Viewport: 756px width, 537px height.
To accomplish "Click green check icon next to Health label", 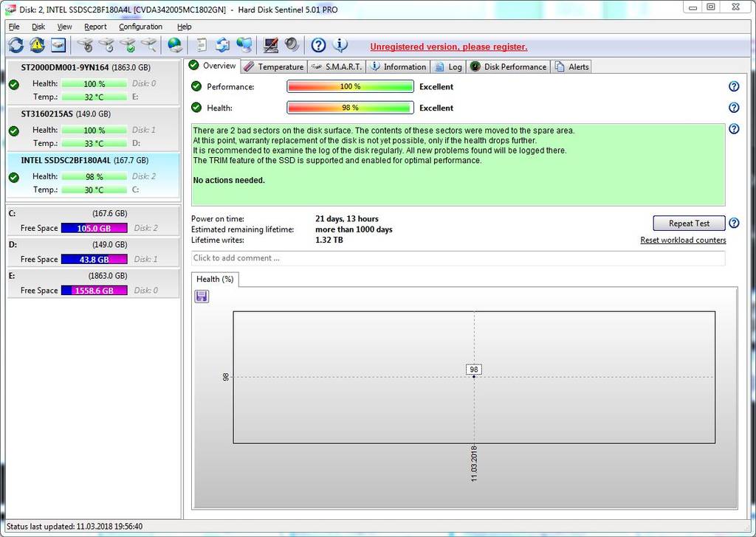I will [196, 107].
